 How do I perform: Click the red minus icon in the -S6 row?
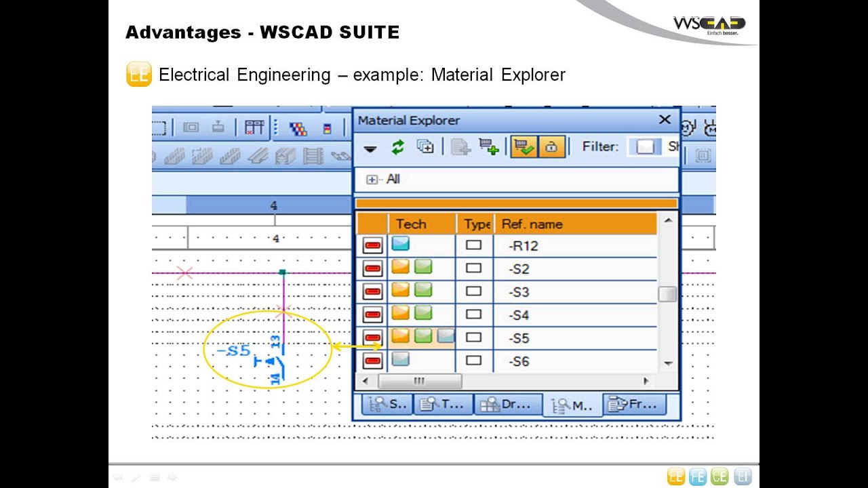(372, 361)
